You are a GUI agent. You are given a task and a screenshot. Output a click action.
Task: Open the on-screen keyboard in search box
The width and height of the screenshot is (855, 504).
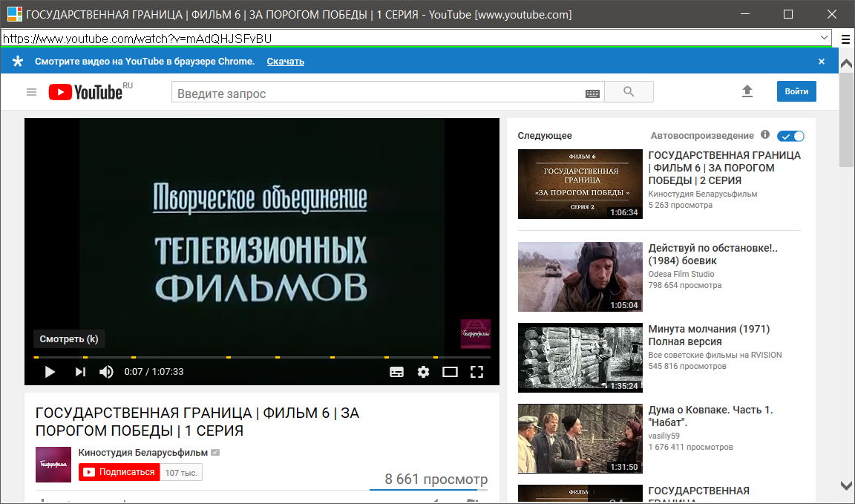[592, 94]
